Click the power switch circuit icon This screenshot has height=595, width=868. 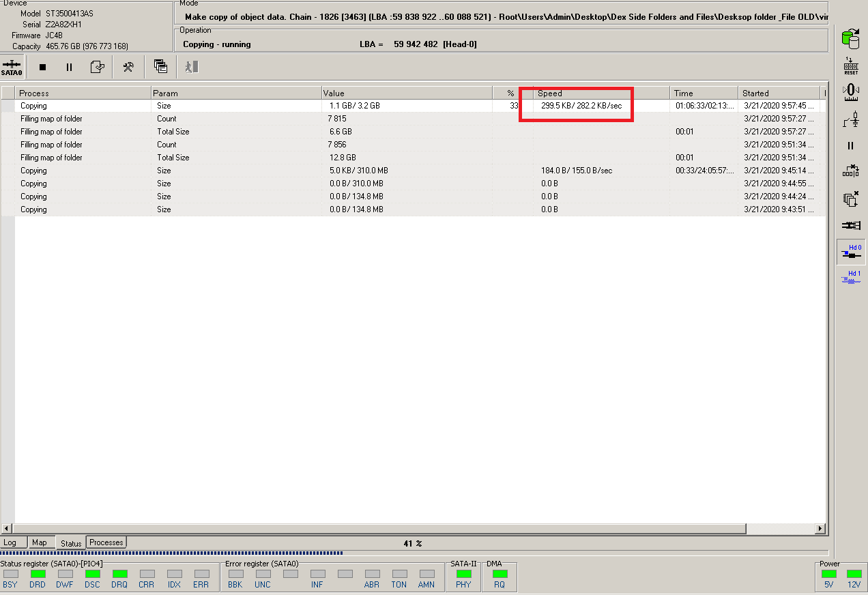(x=851, y=119)
